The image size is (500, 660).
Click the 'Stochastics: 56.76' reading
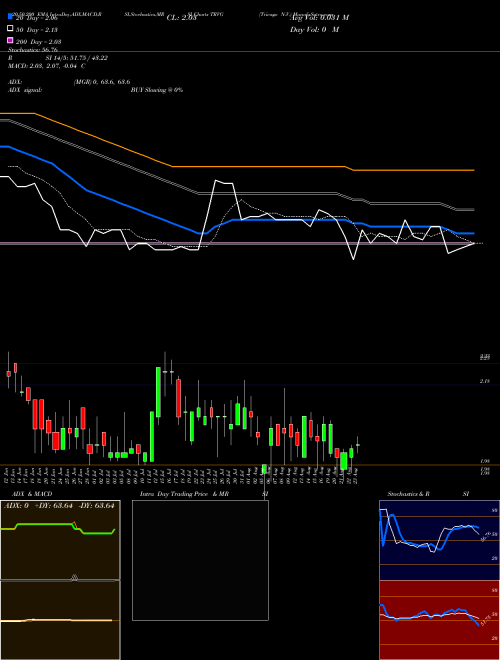(x=33, y=50)
